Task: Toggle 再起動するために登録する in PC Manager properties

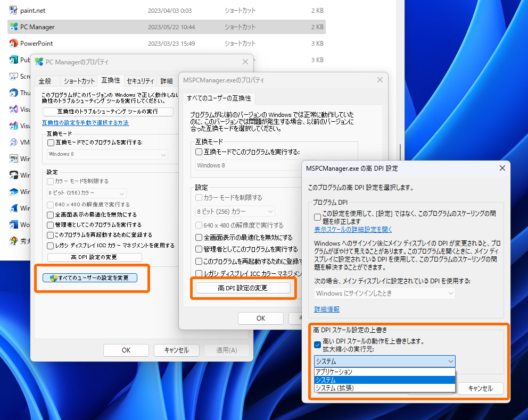Action: point(50,235)
